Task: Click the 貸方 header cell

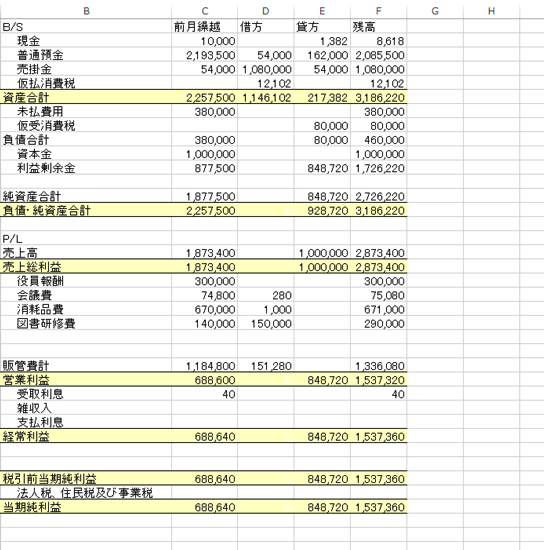Action: 322,27
